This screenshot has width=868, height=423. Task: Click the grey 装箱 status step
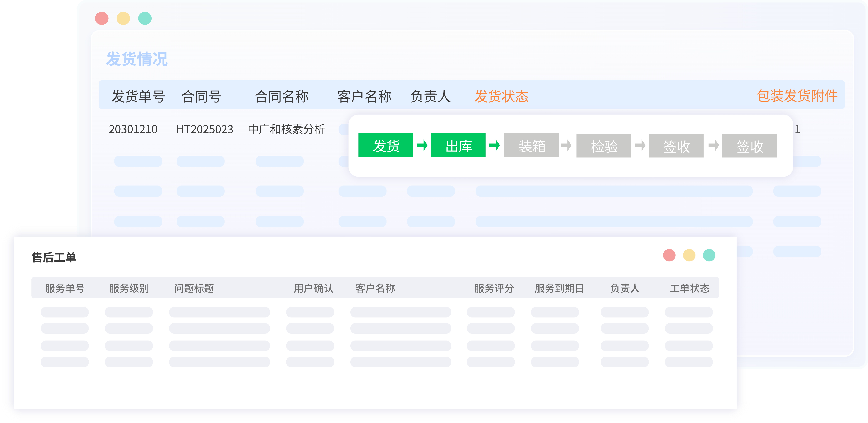tap(531, 145)
